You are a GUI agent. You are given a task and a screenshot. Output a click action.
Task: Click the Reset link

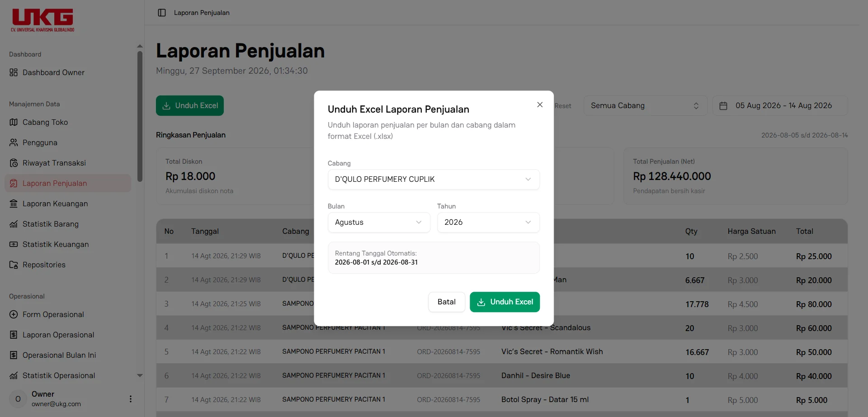(563, 106)
